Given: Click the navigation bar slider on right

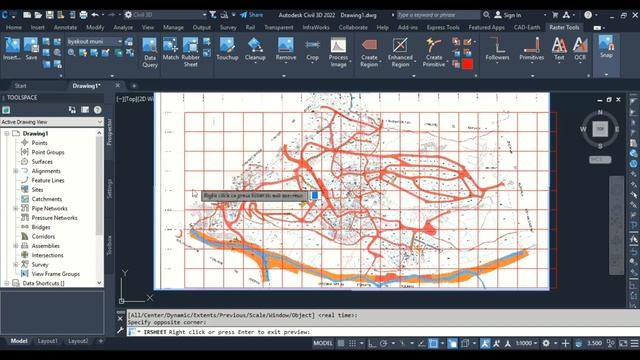Looking at the screenshot, I should point(616,225).
